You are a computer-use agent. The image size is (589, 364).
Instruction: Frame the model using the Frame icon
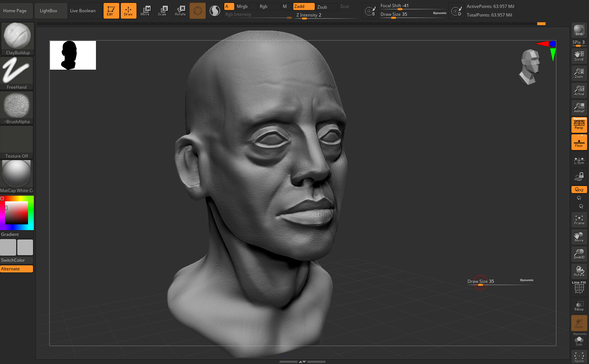click(x=579, y=219)
